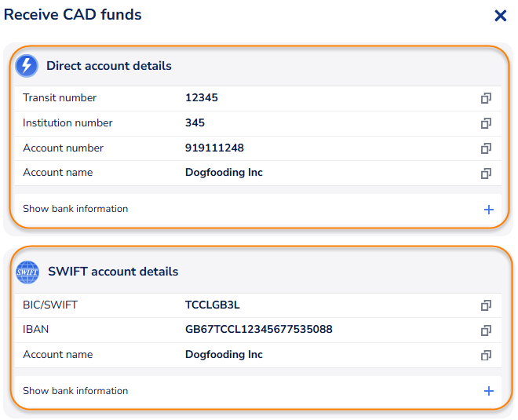Image resolution: width=518 pixels, height=420 pixels.
Task: Select the IBAN number text
Action: point(258,330)
